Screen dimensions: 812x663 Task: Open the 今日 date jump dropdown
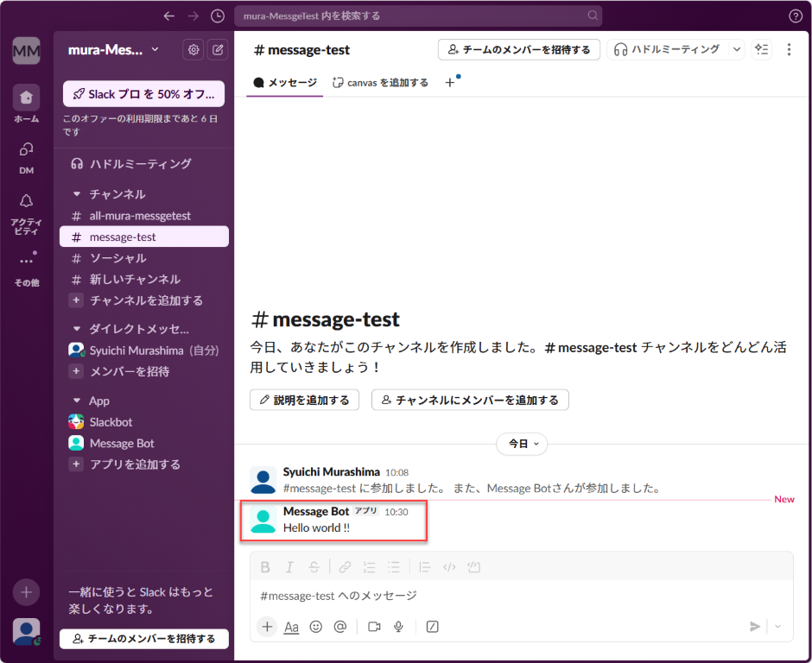pos(522,444)
